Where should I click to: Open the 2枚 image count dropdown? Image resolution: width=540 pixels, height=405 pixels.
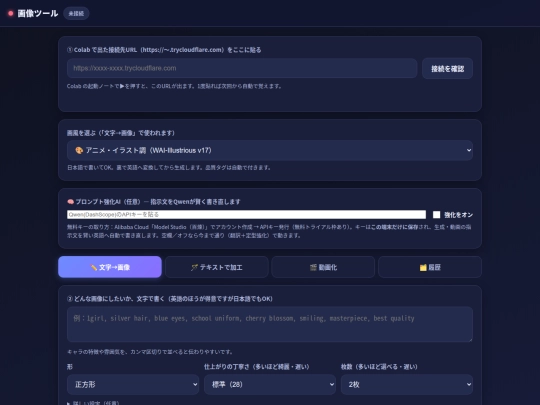(407, 384)
